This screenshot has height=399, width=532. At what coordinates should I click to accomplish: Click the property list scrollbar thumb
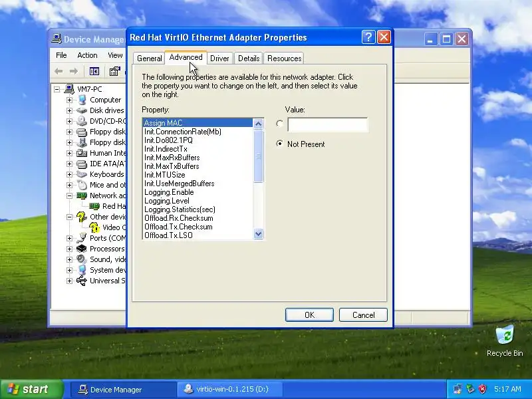(258, 156)
